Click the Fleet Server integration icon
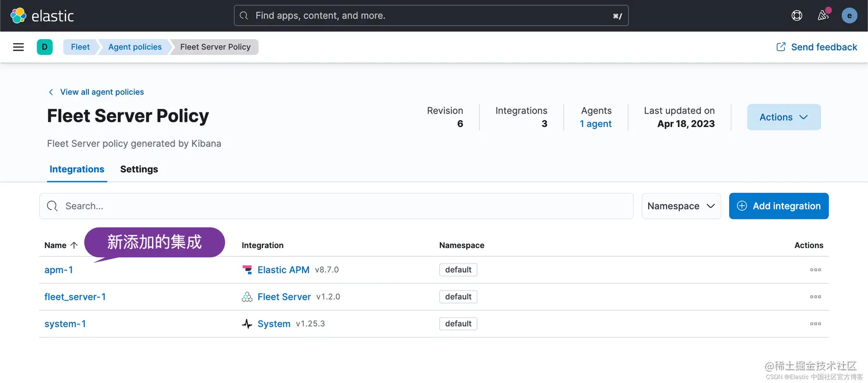Viewport: 868px width, 383px height. 247,297
